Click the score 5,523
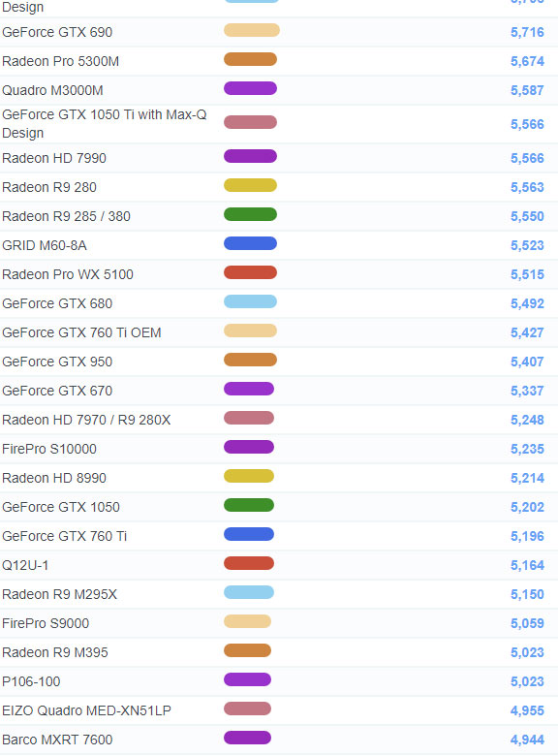 click(527, 245)
